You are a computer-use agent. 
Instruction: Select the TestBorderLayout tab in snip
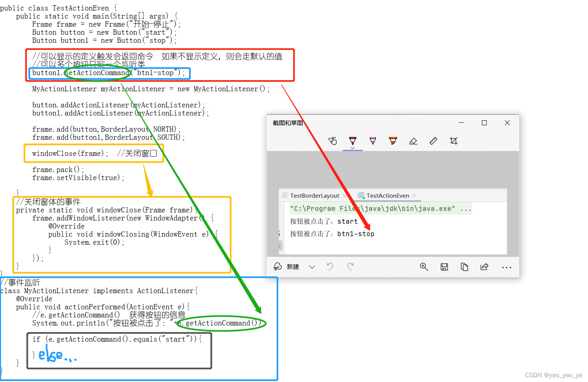click(x=314, y=195)
